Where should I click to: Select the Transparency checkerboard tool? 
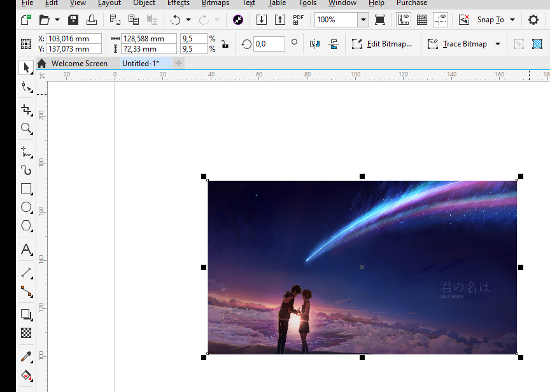pos(26,333)
